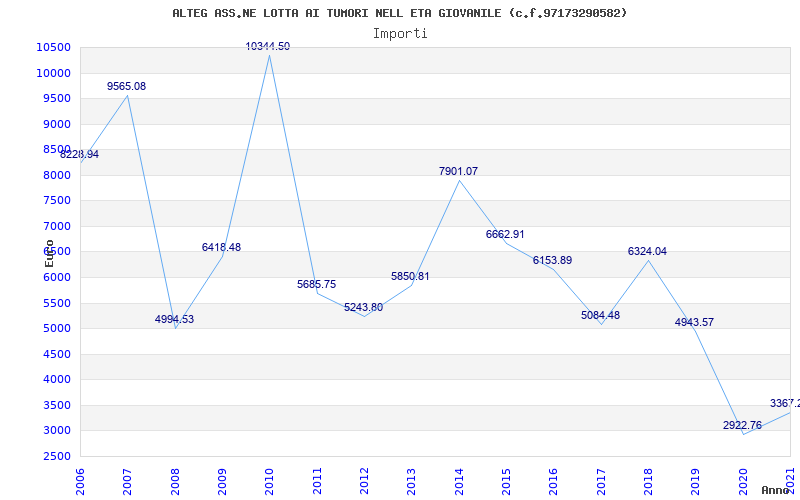Select the 5243.80 data label

click(363, 308)
